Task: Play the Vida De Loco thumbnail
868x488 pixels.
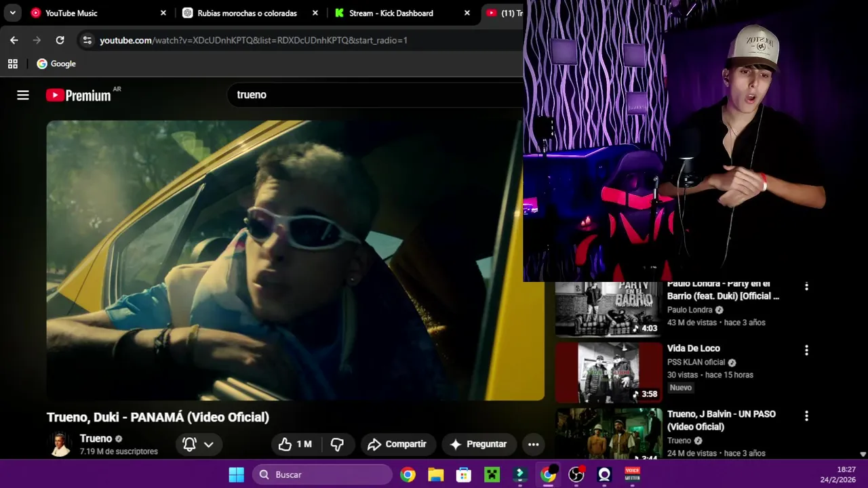Action: pos(609,372)
